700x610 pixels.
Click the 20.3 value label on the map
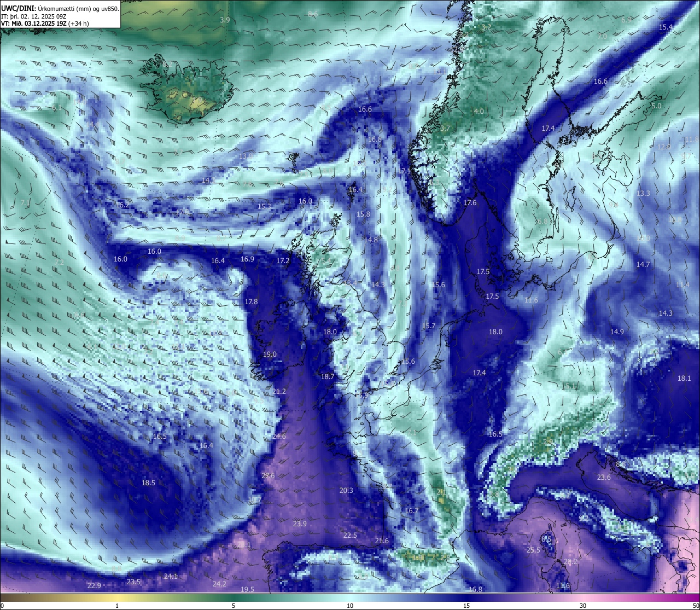(346, 491)
